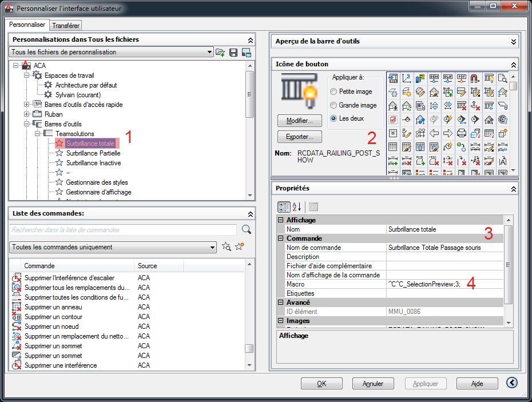Viewport: 532px width, 402px height.
Task: Click the save customization file icon
Action: tap(233, 53)
